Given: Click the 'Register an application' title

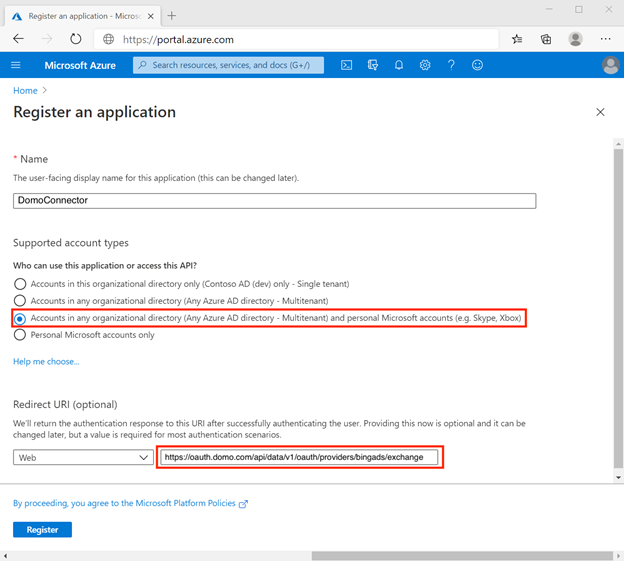Looking at the screenshot, I should 94,112.
